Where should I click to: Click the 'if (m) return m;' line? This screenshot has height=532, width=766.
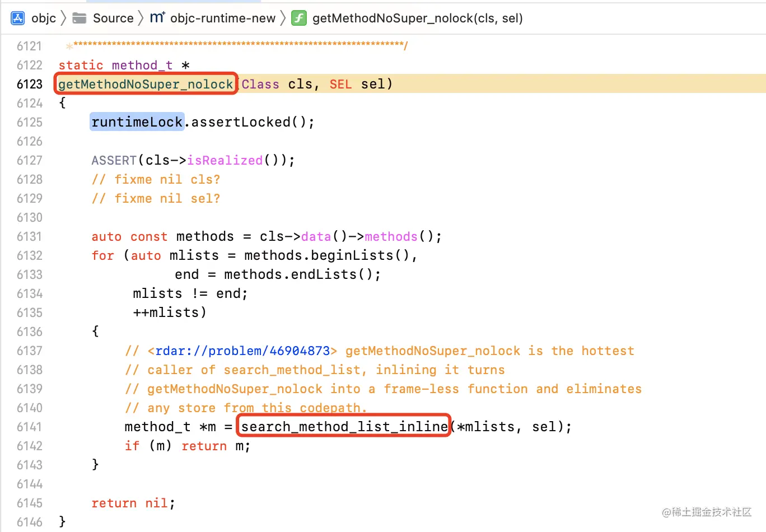188,446
